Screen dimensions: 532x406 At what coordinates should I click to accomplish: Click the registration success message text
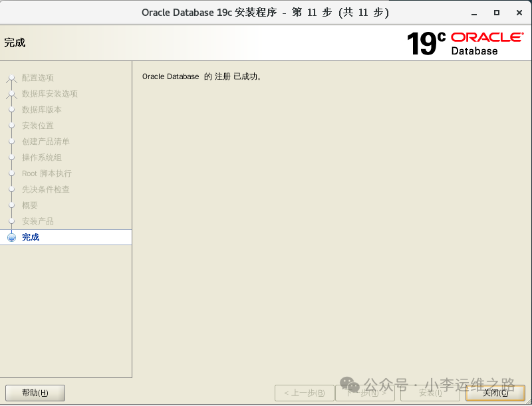tap(201, 76)
